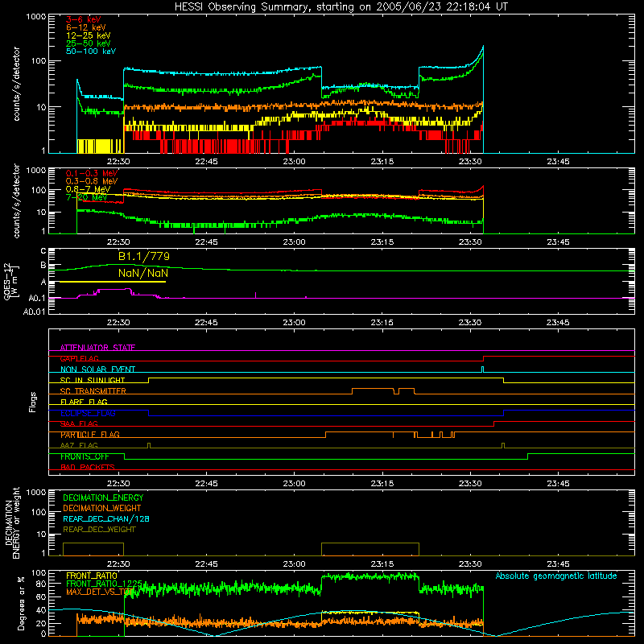The height and width of the screenshot is (644, 644).
Task: Select the 3-6 keV legend label
Action: tap(83, 19)
